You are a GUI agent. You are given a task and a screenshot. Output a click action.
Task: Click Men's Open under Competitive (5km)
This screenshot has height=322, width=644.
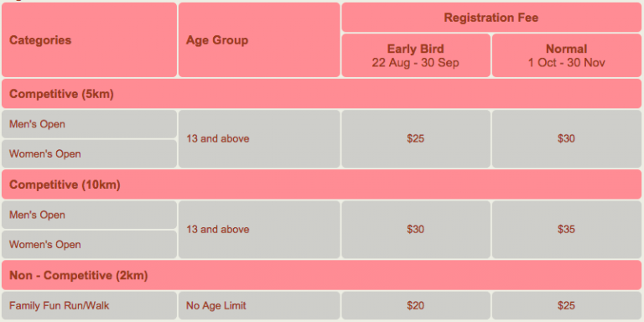tap(89, 123)
